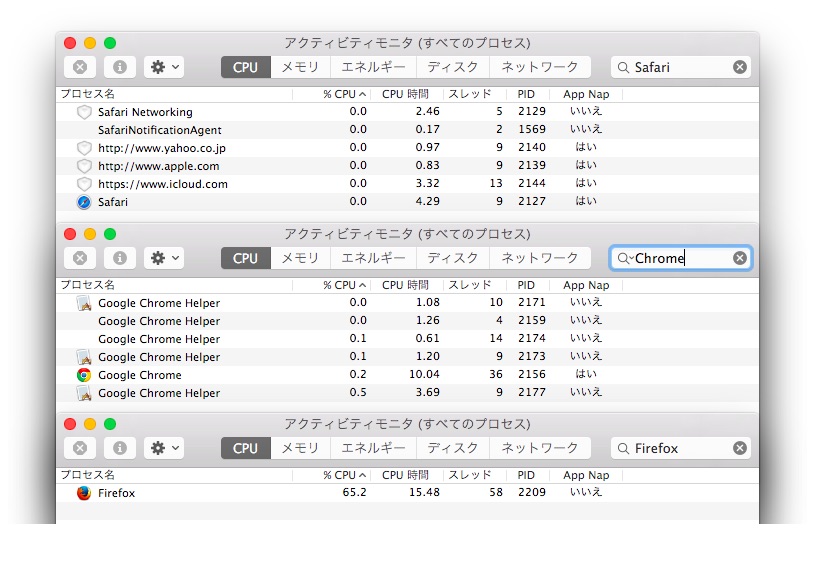Click the Firefox process icon
Screen dimensions: 815x567
click(84, 493)
